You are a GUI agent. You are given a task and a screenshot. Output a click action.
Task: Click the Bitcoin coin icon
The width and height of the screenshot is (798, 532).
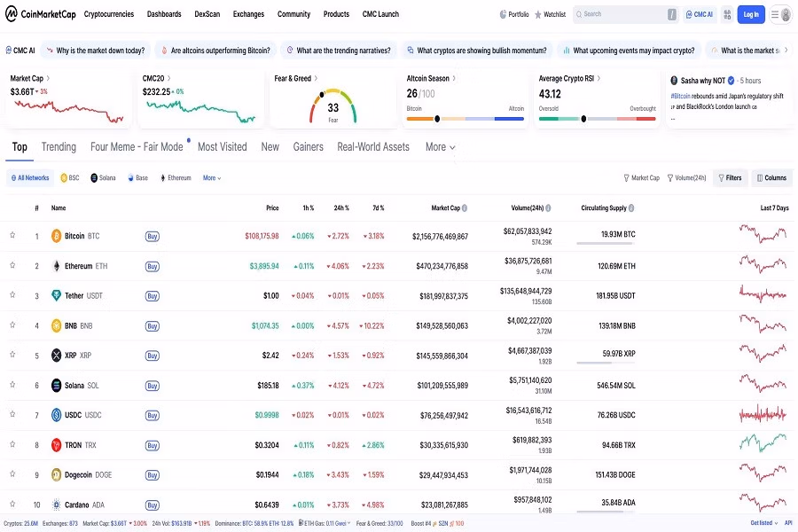point(56,236)
